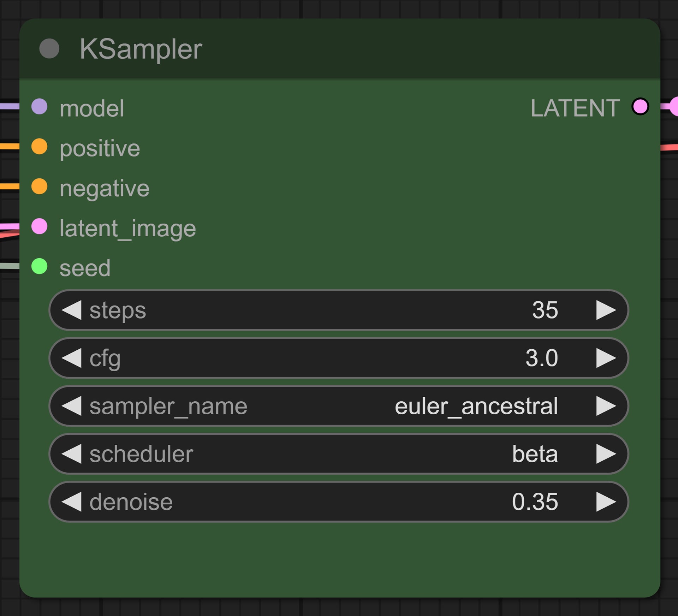The height and width of the screenshot is (616, 678).
Task: Select the positive input socket
Action: coord(40,146)
